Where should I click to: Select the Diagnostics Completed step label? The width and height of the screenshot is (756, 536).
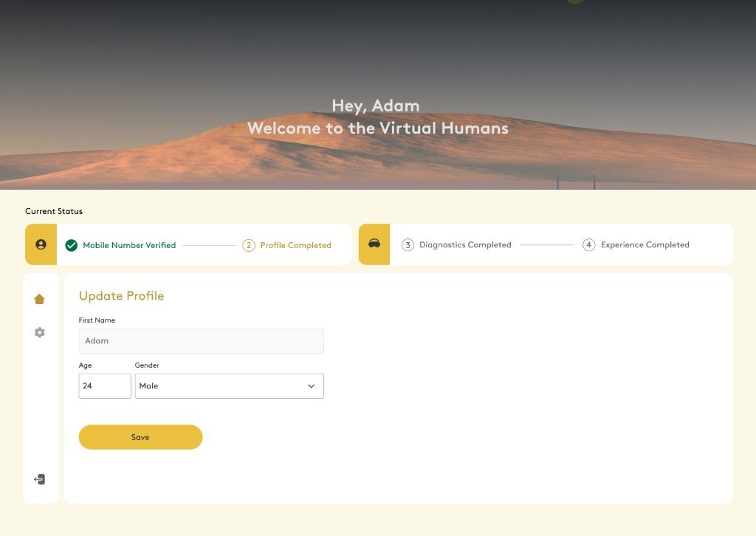[x=465, y=245]
